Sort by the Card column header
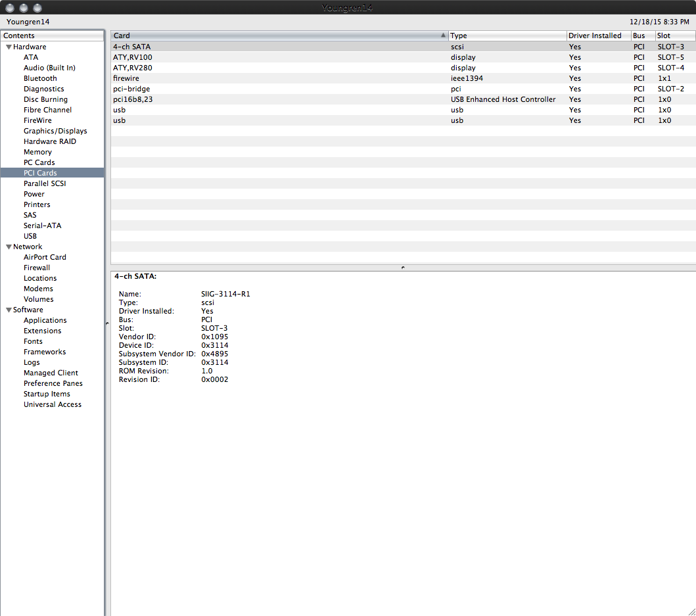The height and width of the screenshot is (616, 696). point(279,36)
